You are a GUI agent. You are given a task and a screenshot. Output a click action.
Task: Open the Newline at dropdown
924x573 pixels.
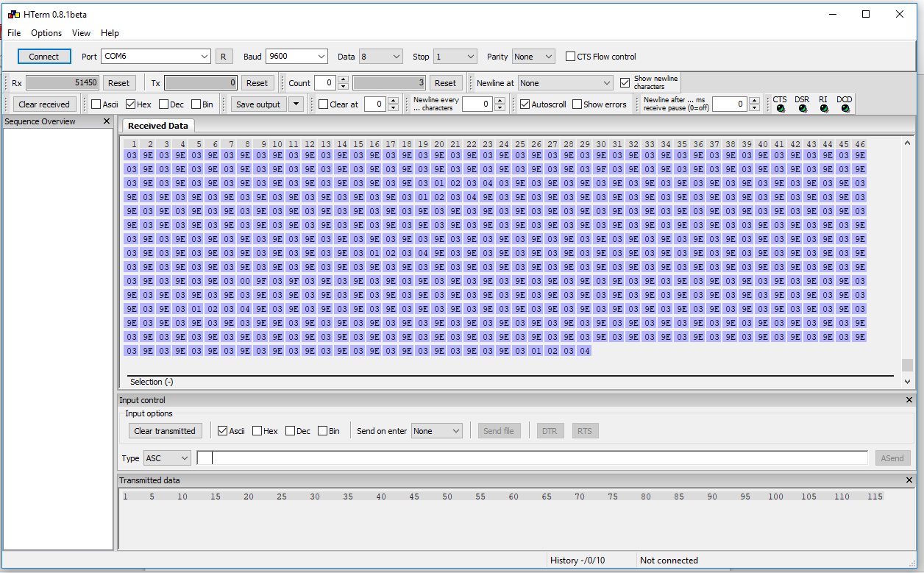565,83
